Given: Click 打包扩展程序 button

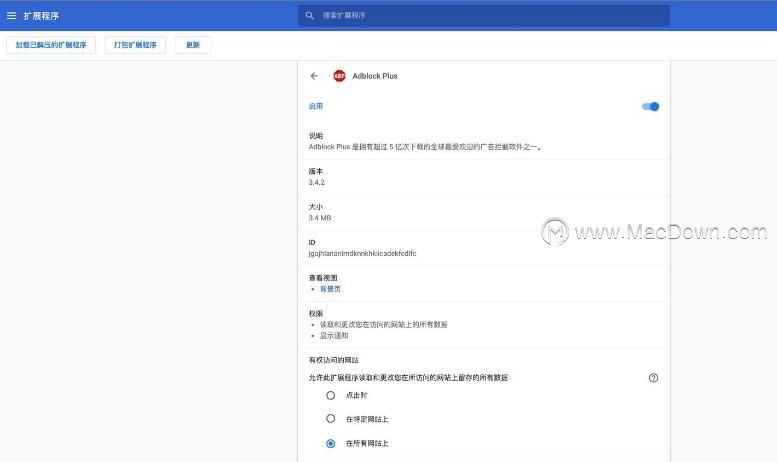Looking at the screenshot, I should [x=135, y=45].
